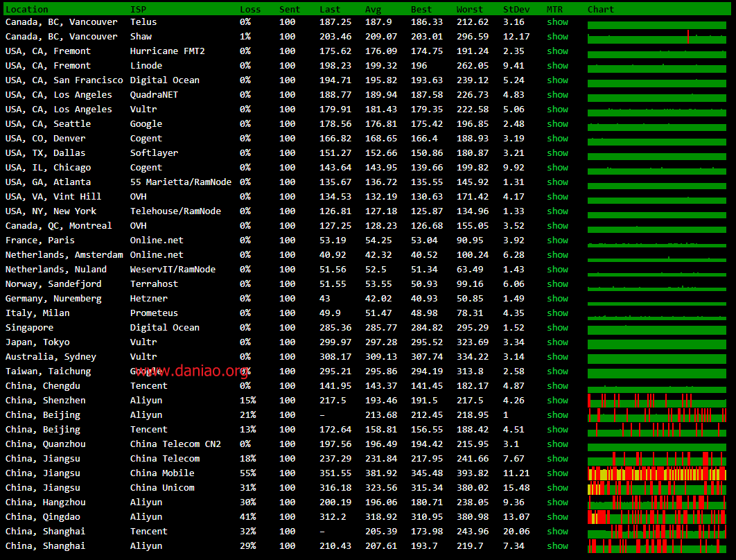Click show in the Montreal OVH row
Screen dimensions: 736x560
coord(557,226)
